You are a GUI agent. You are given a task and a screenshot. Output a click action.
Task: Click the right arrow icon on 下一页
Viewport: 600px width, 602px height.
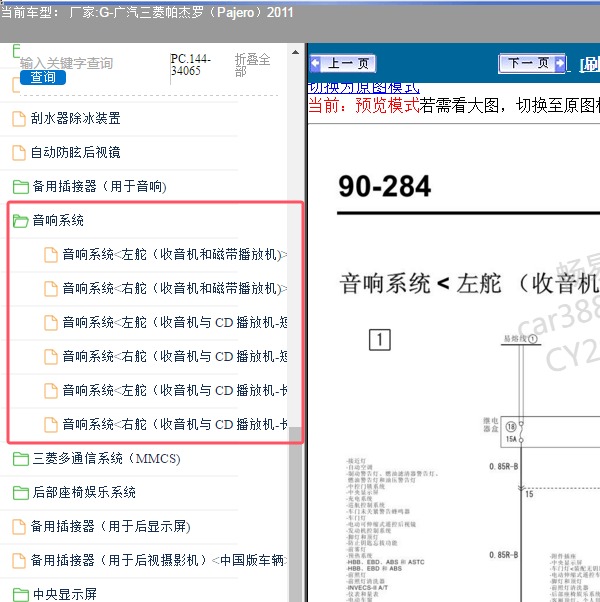click(560, 63)
